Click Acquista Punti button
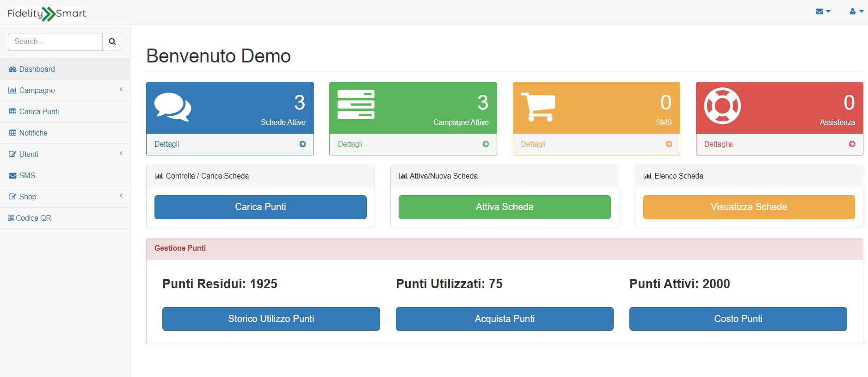The image size is (868, 377). [505, 319]
